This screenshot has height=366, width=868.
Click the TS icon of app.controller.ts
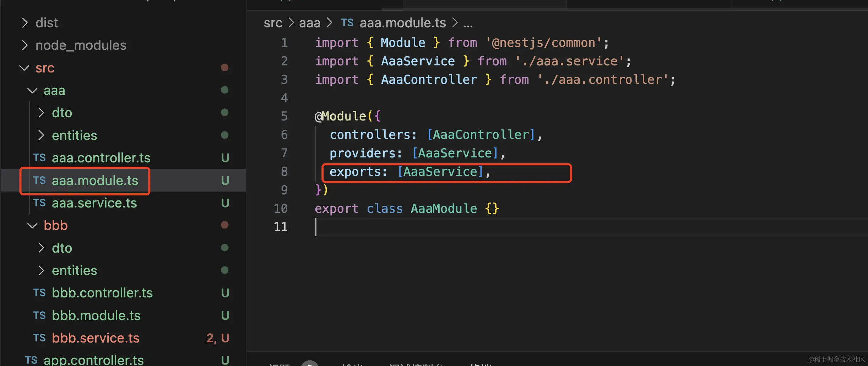[x=31, y=360]
